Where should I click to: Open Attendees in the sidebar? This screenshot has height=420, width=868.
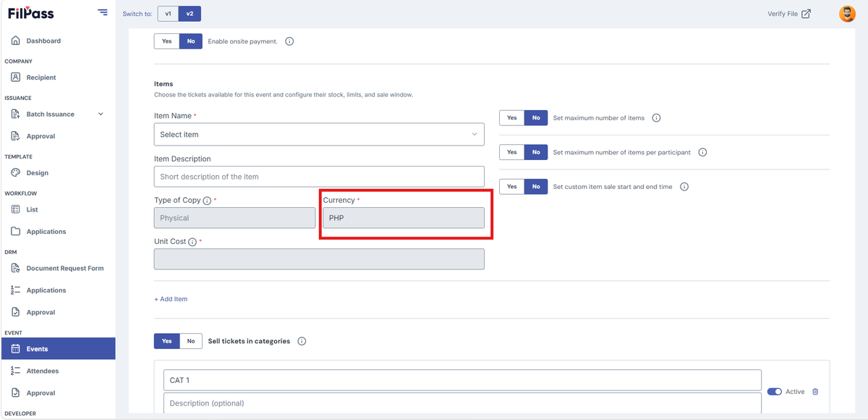click(x=43, y=371)
